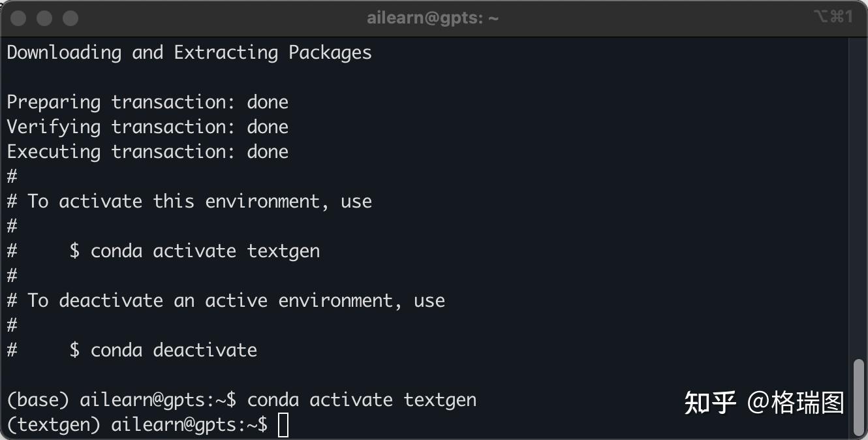
Task: Click the (textgen) environment prompt prefix
Action: tap(54, 425)
